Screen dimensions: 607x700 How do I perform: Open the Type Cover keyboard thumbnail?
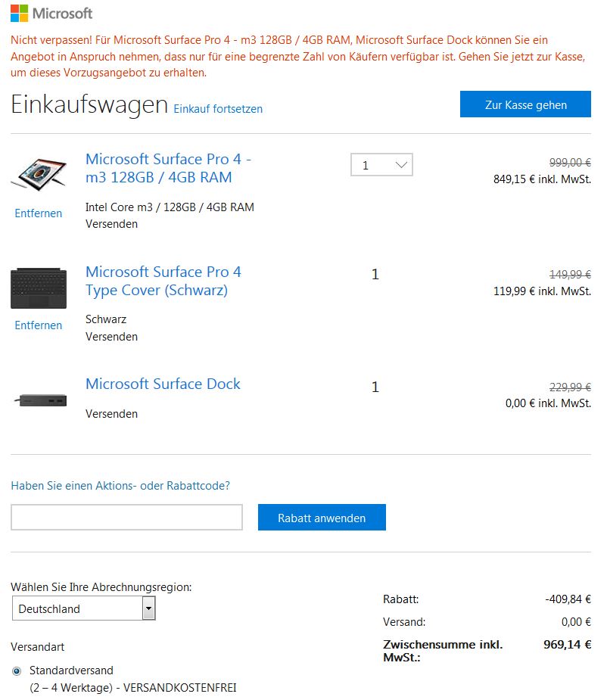click(x=39, y=288)
